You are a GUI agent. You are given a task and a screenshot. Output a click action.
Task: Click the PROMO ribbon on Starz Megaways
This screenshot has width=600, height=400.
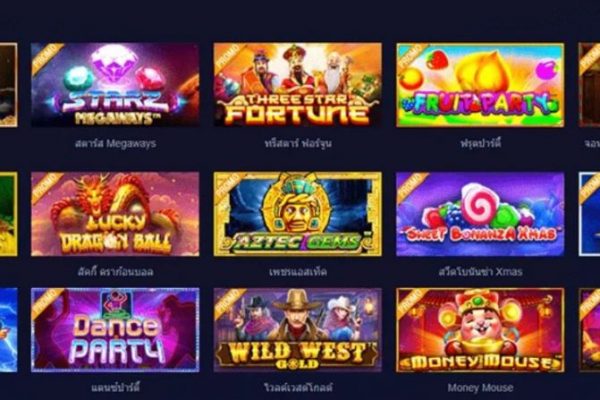(46, 58)
